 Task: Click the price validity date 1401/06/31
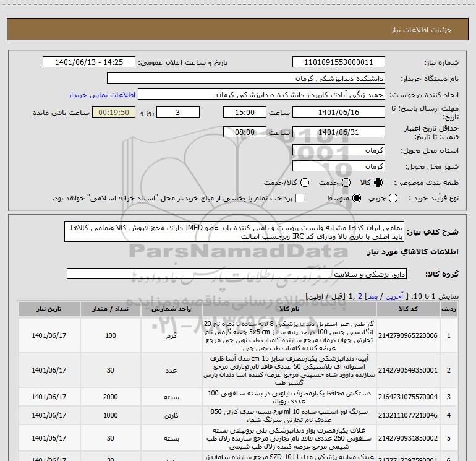(339, 132)
